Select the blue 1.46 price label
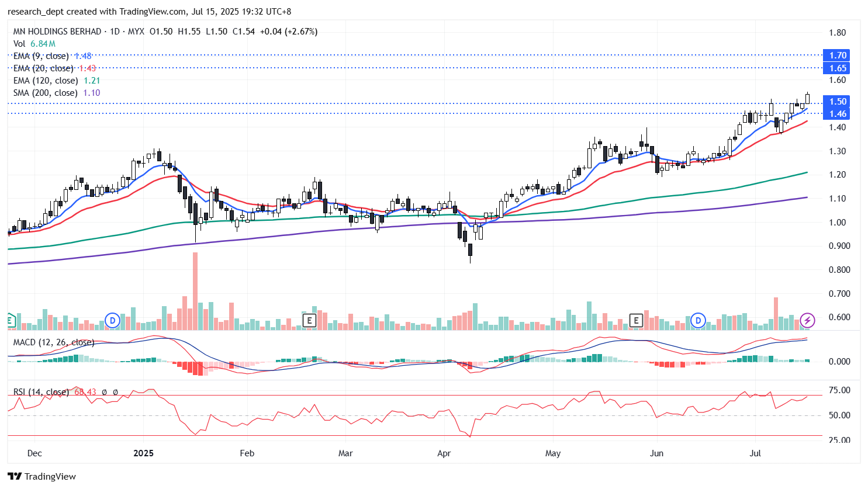 (838, 114)
